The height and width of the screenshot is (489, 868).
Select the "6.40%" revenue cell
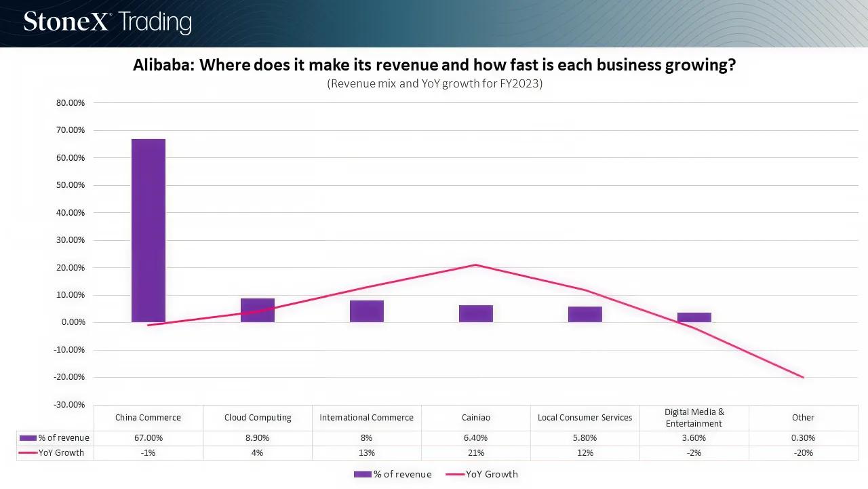[476, 438]
